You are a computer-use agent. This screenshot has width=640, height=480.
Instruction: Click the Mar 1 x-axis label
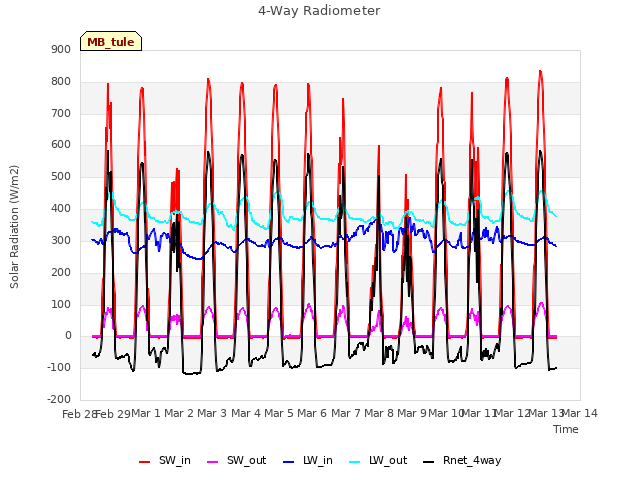pos(146,413)
